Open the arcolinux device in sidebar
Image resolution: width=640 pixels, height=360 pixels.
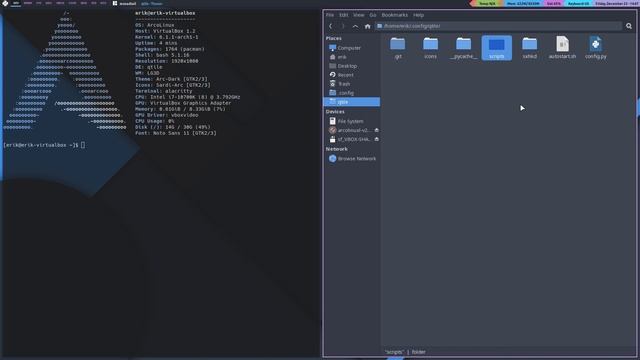coord(349,130)
